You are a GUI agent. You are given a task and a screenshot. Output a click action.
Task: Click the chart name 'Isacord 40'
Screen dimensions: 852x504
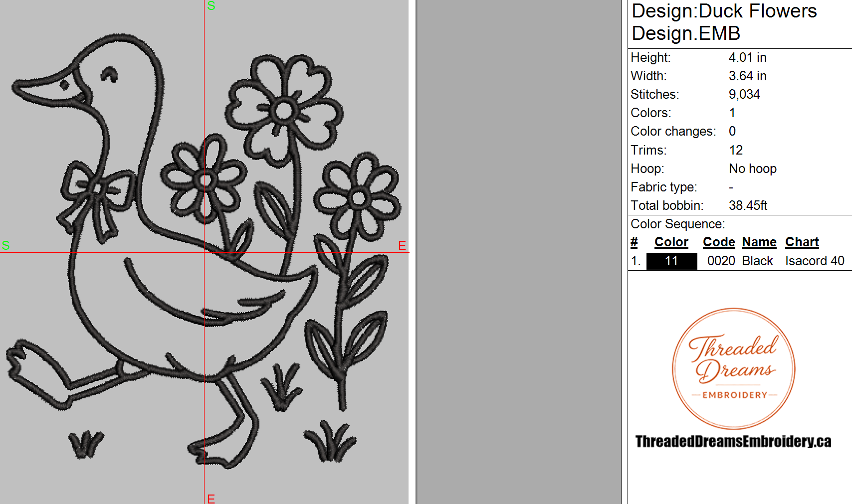coord(815,261)
